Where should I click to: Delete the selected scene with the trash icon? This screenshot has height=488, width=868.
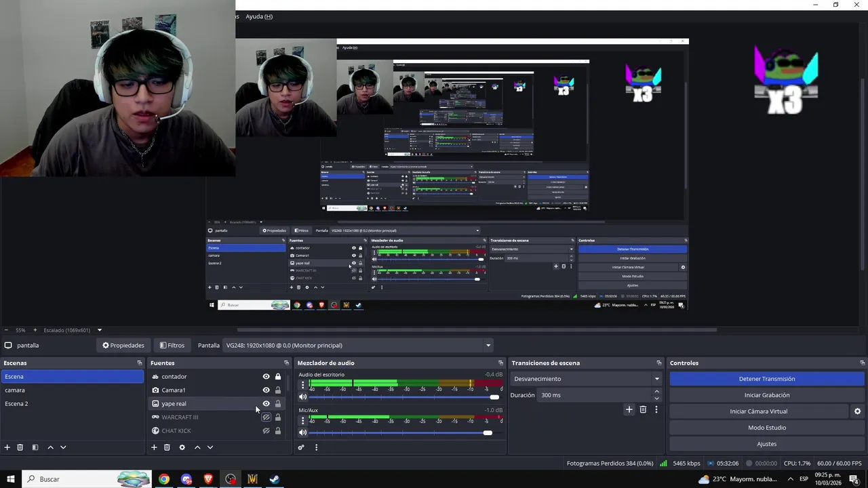click(20, 447)
